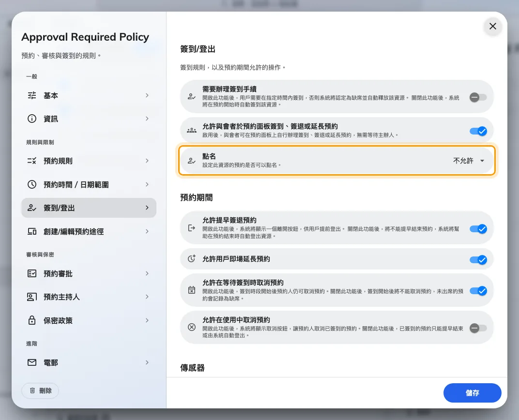Click the rule-list icon beside 預約規則
519x420 pixels.
tap(32, 161)
